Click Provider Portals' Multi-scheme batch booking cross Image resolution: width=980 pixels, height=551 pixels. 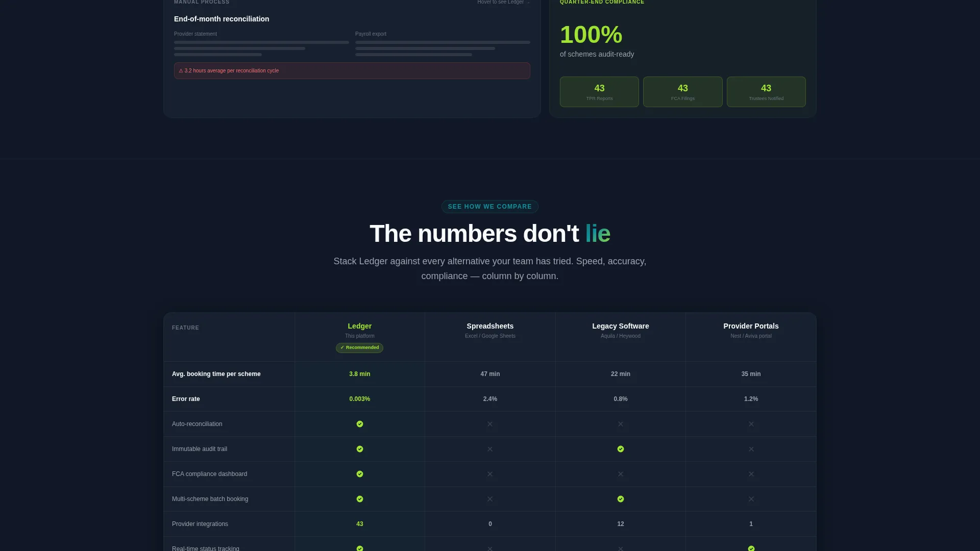pyautogui.click(x=751, y=499)
